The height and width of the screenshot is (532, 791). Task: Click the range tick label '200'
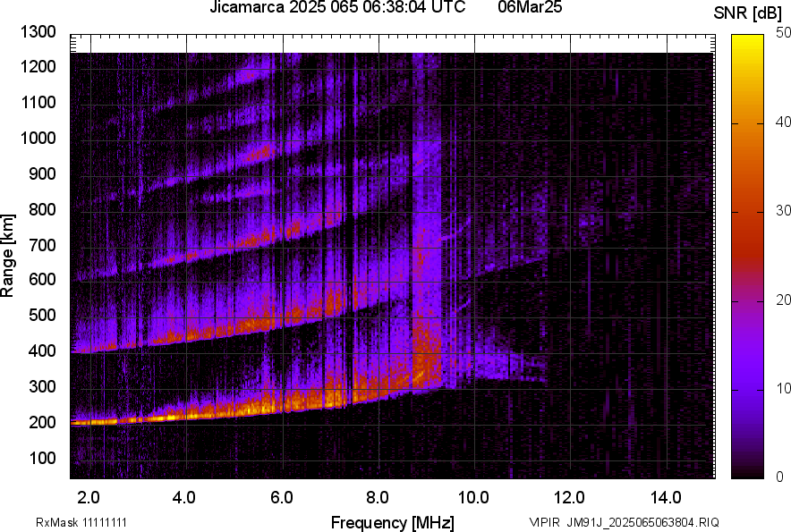[x=42, y=423]
